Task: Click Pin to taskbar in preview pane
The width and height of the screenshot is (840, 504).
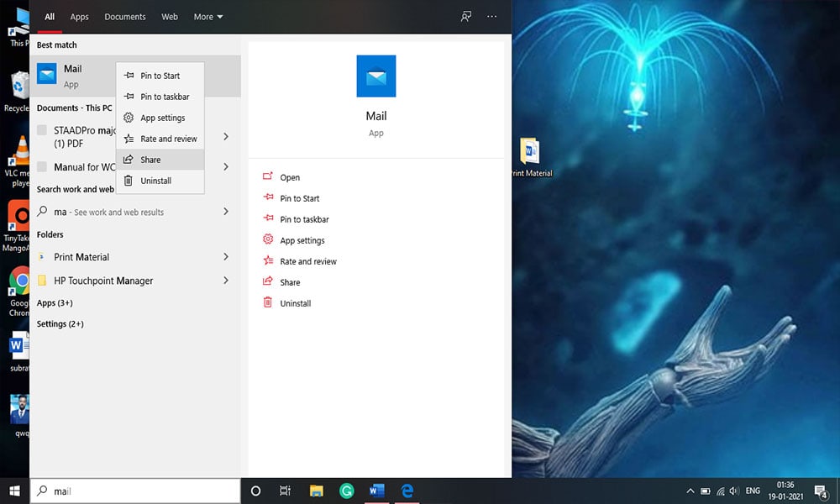Action: coord(304,219)
